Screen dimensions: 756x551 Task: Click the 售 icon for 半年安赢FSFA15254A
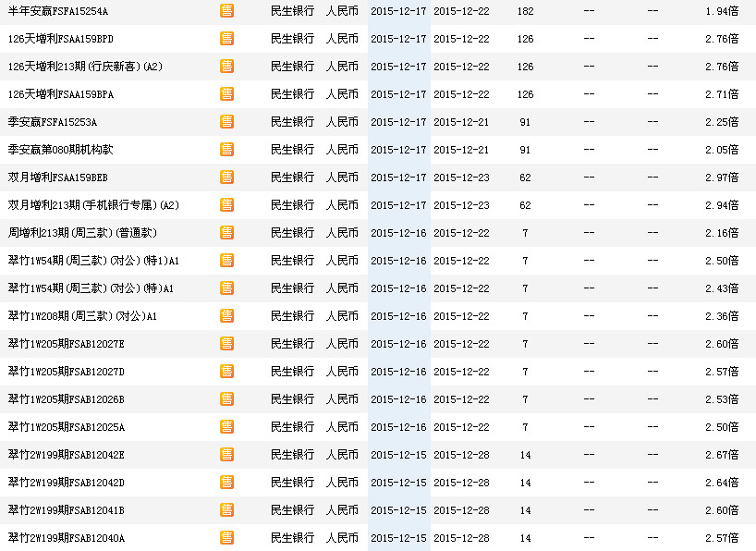tap(226, 10)
